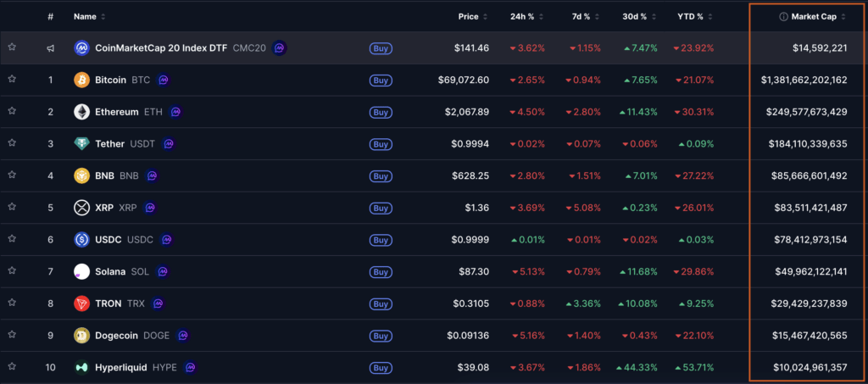Viewport: 868px width, 384px height.
Task: Click the TRON logo icon
Action: tap(81, 303)
